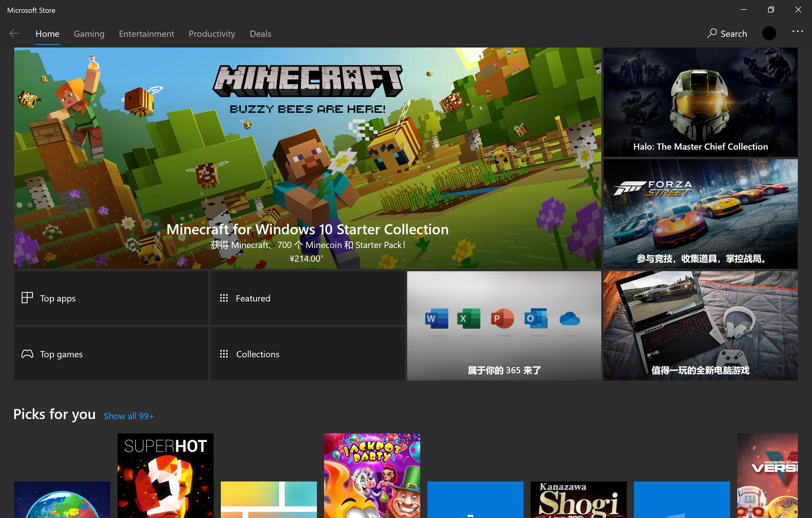
Task: Go back using the back arrow
Action: click(15, 34)
